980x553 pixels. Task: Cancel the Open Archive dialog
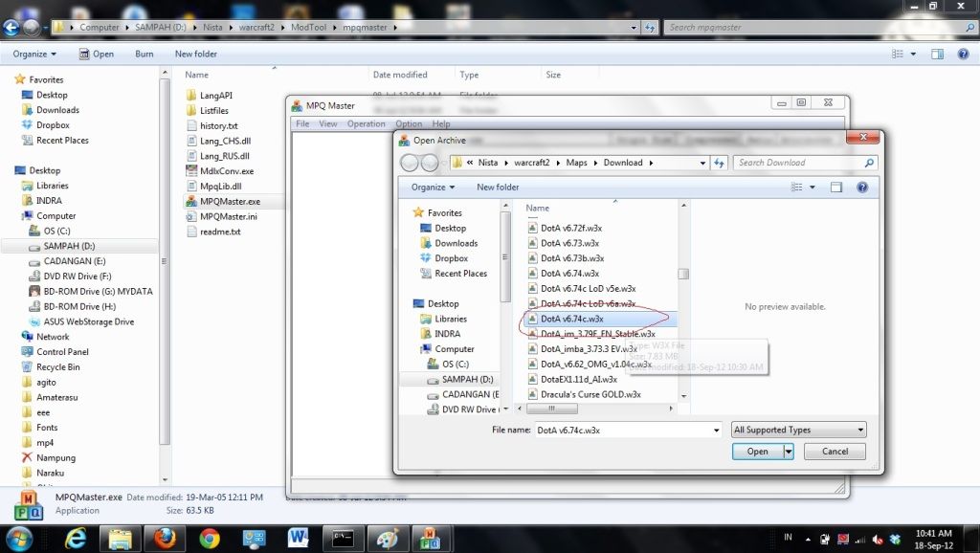(835, 452)
